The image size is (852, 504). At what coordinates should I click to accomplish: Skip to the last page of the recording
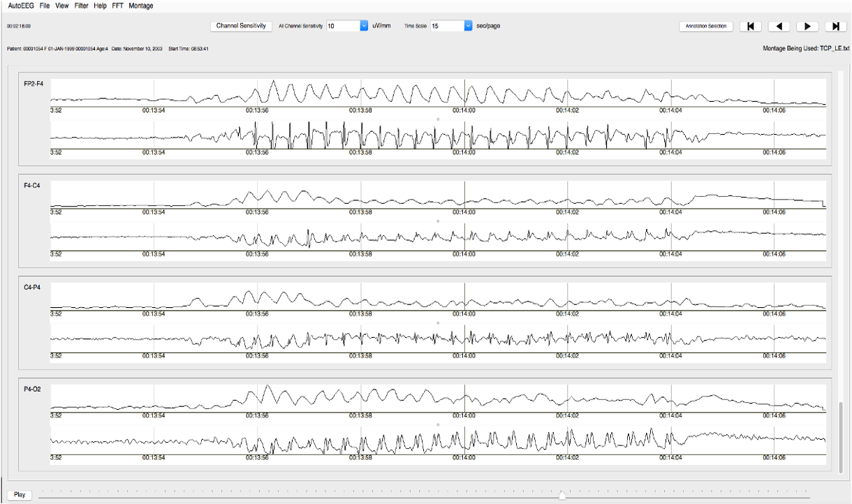[835, 27]
